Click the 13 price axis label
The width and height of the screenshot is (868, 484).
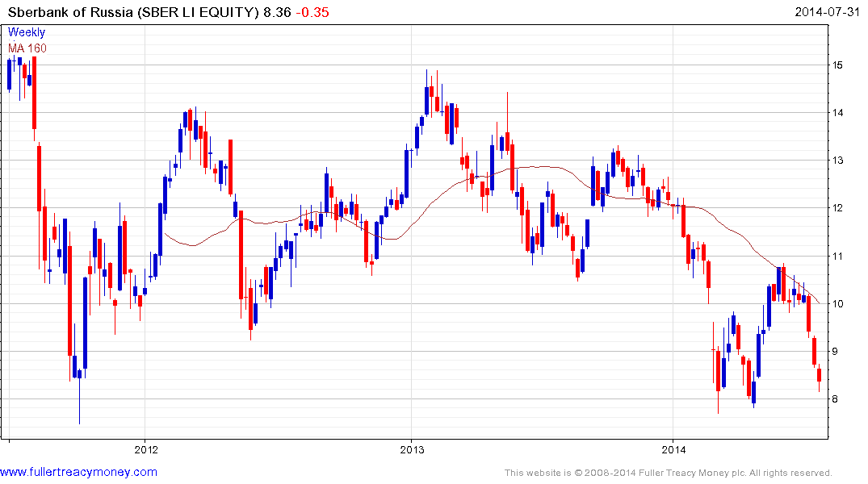(837, 161)
